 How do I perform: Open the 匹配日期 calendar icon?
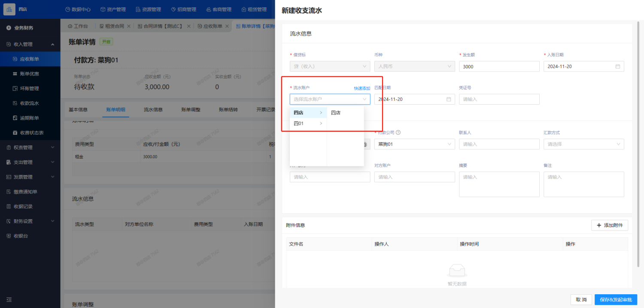(449, 99)
